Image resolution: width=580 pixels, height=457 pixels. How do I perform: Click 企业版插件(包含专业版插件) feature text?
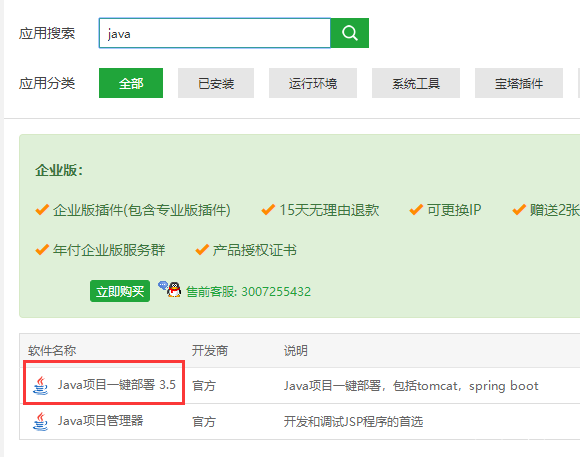(x=142, y=210)
